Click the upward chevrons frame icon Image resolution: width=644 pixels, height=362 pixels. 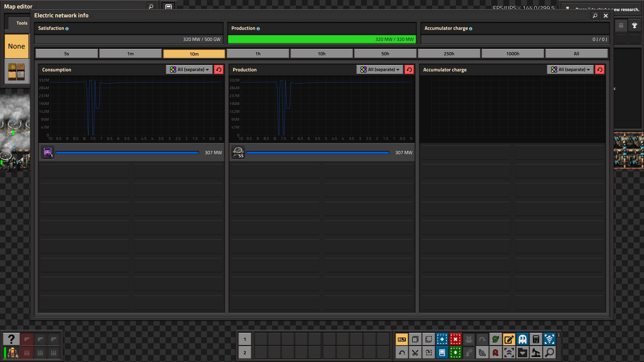[x=509, y=353]
